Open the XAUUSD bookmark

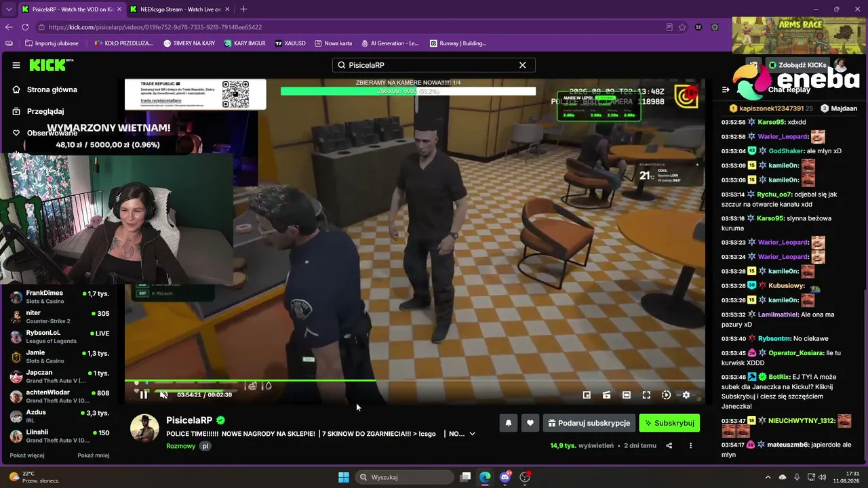point(290,43)
